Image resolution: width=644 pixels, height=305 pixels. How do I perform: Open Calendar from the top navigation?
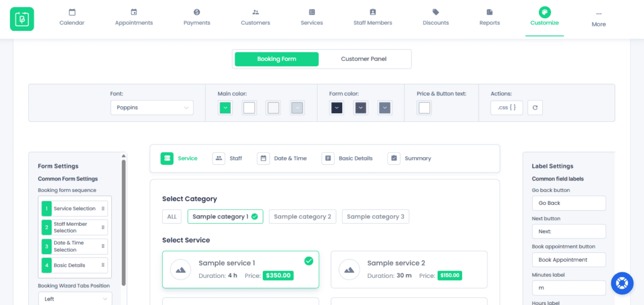pos(72,18)
